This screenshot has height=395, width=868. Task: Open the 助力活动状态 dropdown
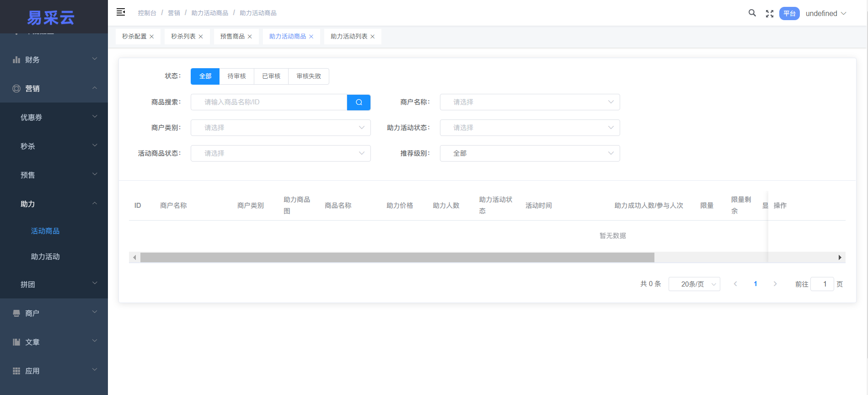click(530, 128)
